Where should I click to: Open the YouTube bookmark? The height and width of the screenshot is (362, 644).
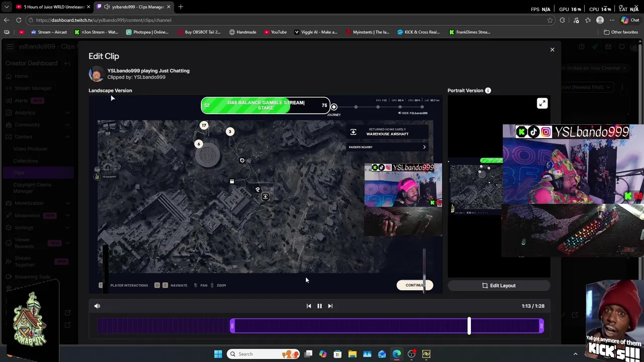click(x=275, y=32)
